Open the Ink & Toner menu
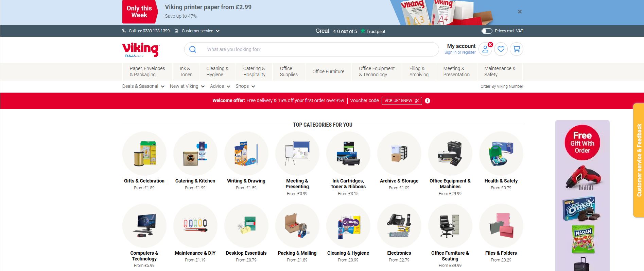 click(186, 71)
